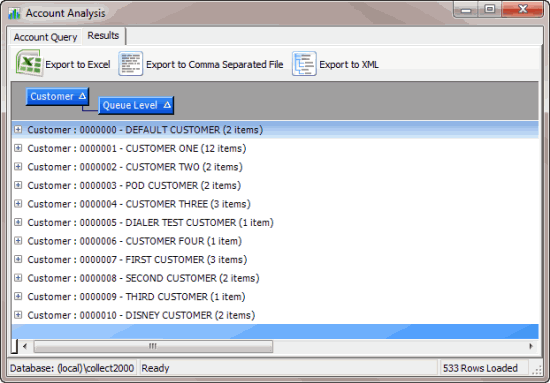This screenshot has height=383, width=550.
Task: Close the Account Analysis window
Action: click(523, 10)
